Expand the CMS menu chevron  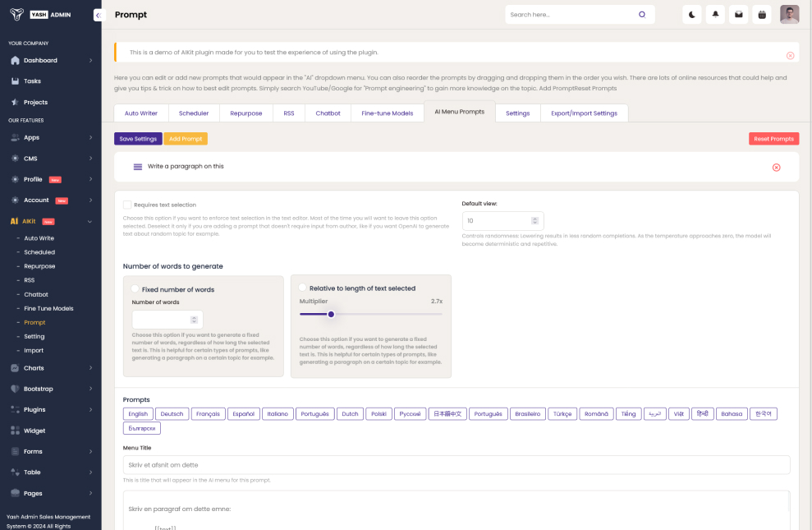tap(90, 159)
